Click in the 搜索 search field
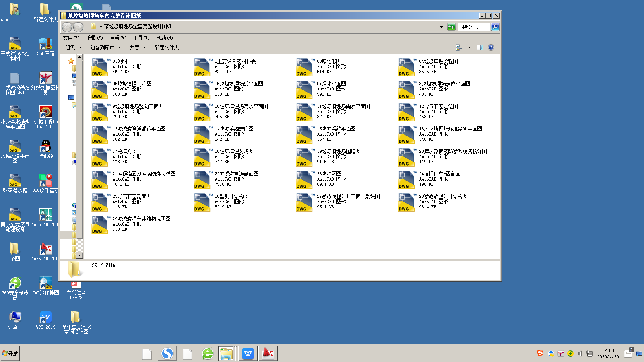644x362 pixels. 474,27
